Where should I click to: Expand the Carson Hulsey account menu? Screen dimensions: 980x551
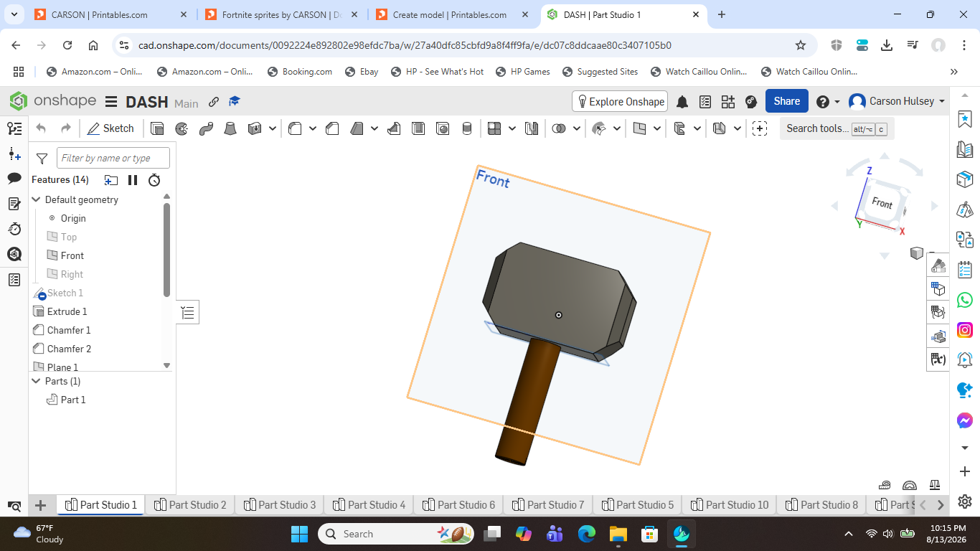pyautogui.click(x=897, y=101)
